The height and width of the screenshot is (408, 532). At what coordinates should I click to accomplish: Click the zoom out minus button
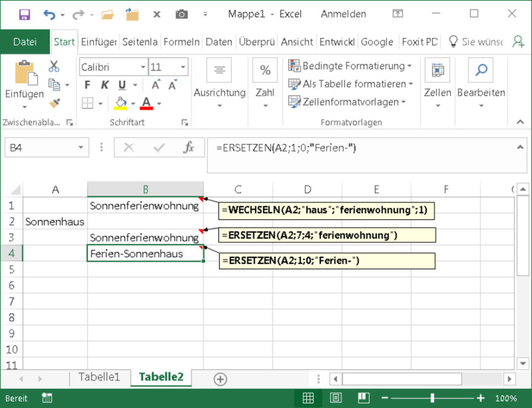[x=385, y=398]
